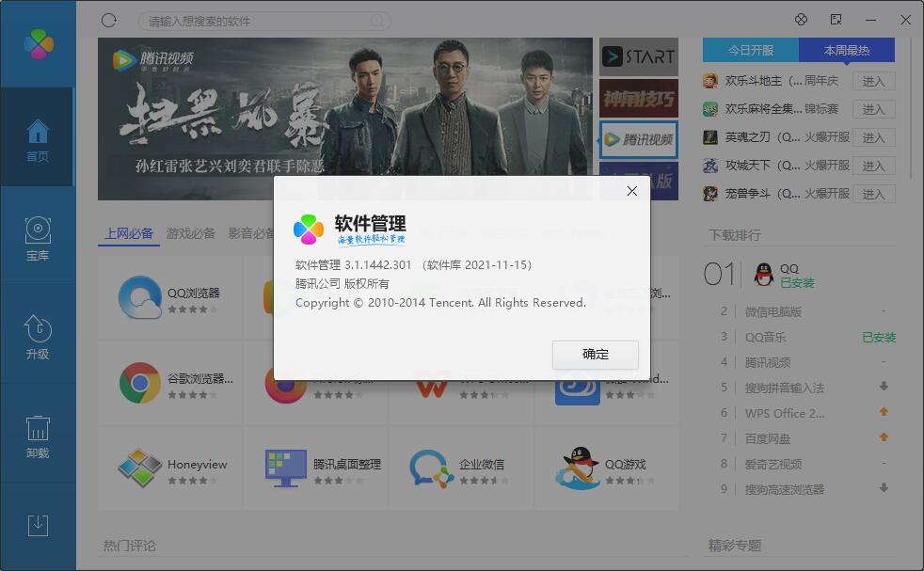Click the 欢乐麻将全集 game icon
This screenshot has height=571, width=924.
[x=710, y=109]
